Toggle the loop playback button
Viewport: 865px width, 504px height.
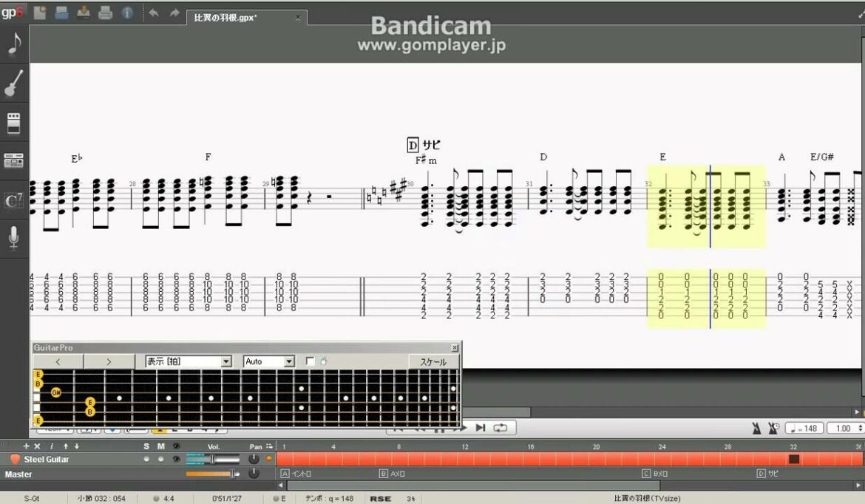[501, 427]
